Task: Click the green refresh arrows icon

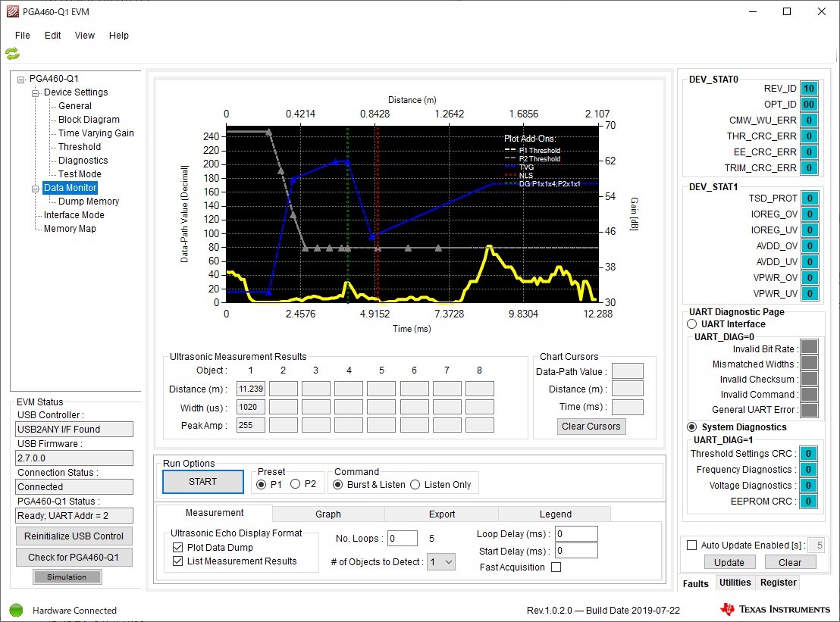Action: [12, 54]
